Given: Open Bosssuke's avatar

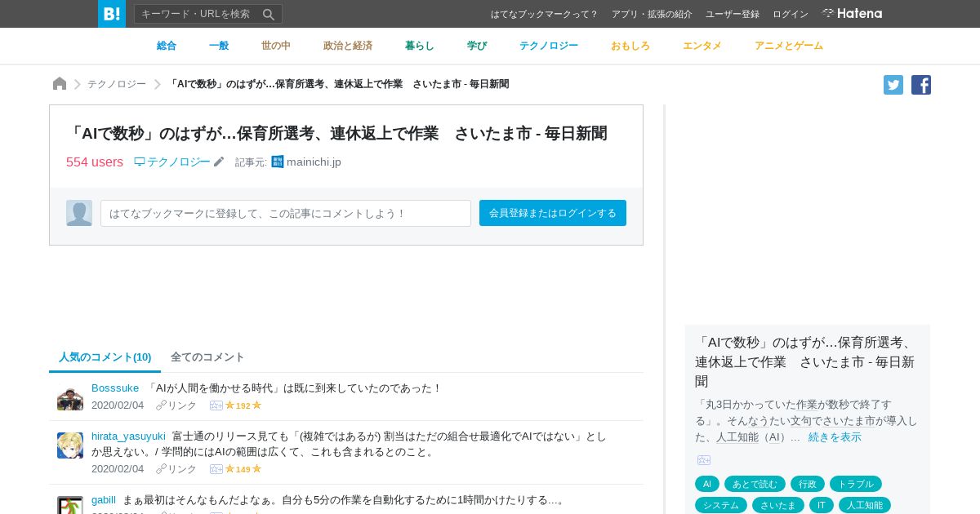Looking at the screenshot, I should pos(70,397).
